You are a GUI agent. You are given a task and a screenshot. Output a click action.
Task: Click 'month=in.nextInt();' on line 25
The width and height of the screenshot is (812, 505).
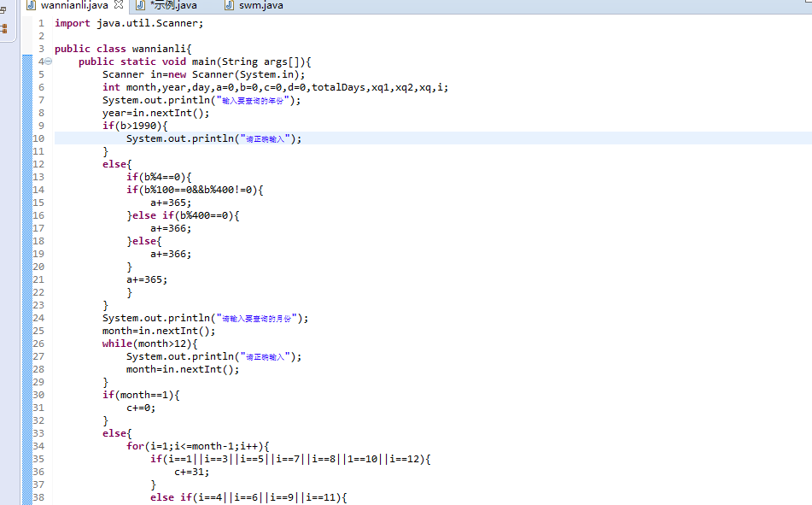coord(159,331)
